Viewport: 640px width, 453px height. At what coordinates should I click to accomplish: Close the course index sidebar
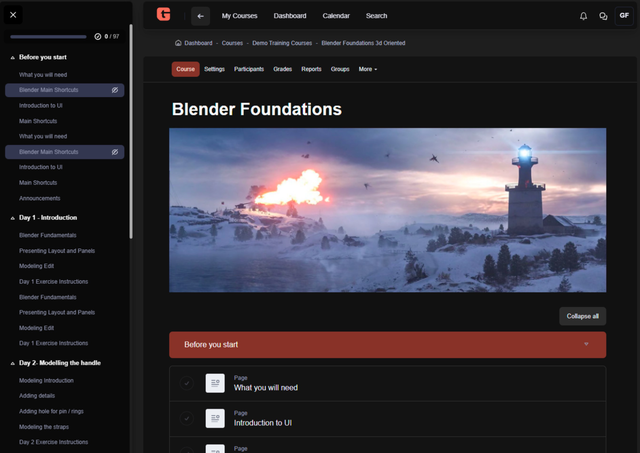point(13,15)
